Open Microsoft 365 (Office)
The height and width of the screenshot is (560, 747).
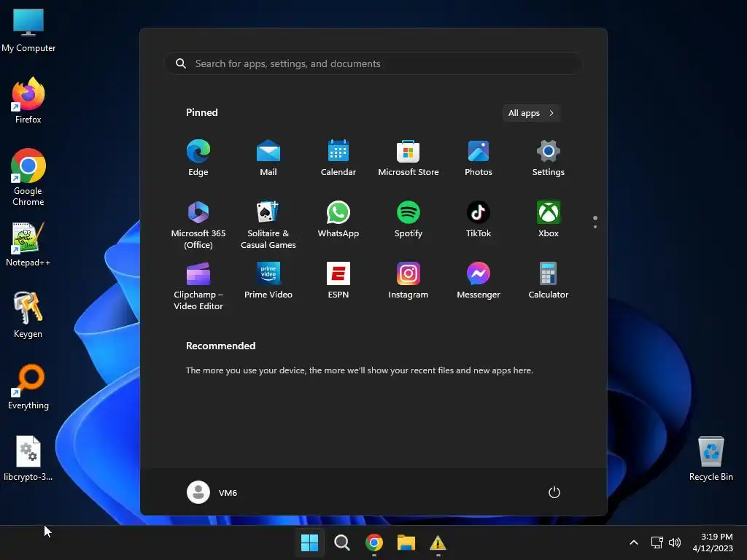[198, 225]
